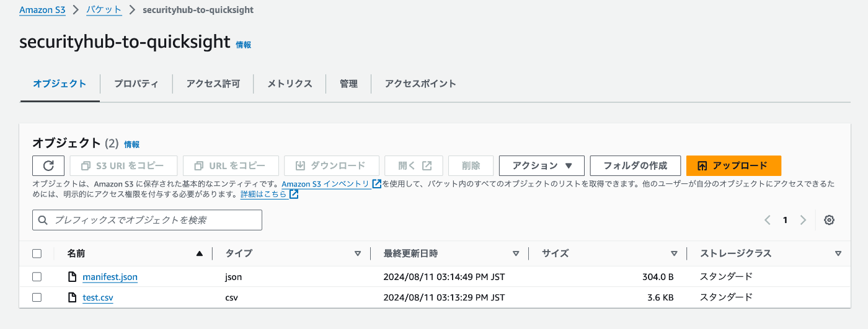Open the pagination settings gear
The height and width of the screenshot is (329, 868).
pyautogui.click(x=830, y=220)
